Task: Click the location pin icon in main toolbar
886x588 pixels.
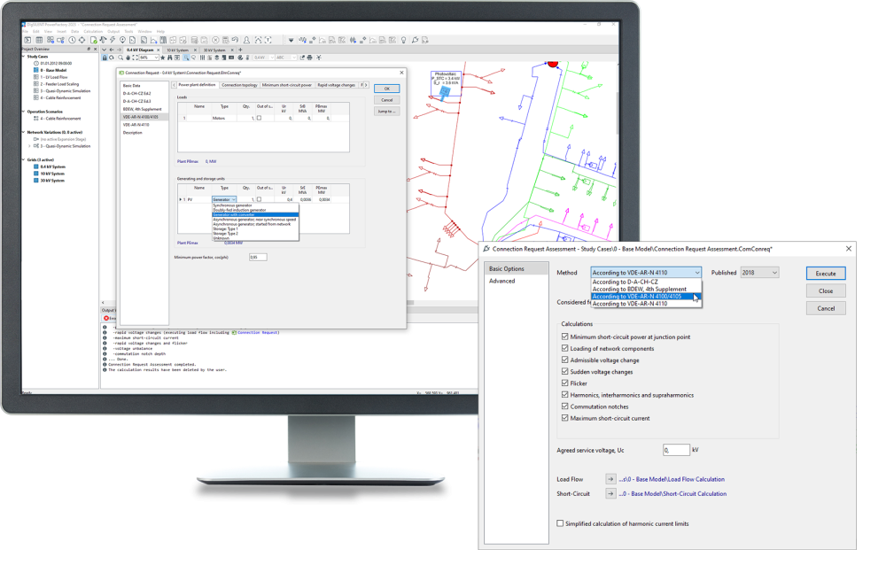Action: pos(122,40)
